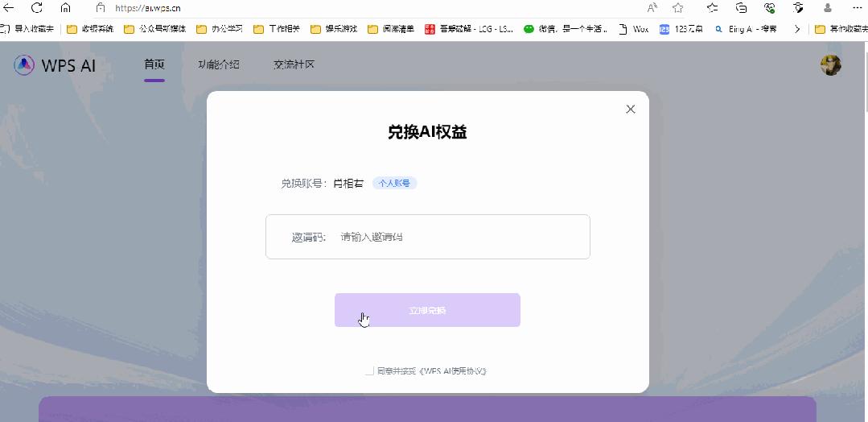Screen dimensions: 868x422
Task: Click the 兑换AI权益 dialog title
Action: click(x=427, y=132)
